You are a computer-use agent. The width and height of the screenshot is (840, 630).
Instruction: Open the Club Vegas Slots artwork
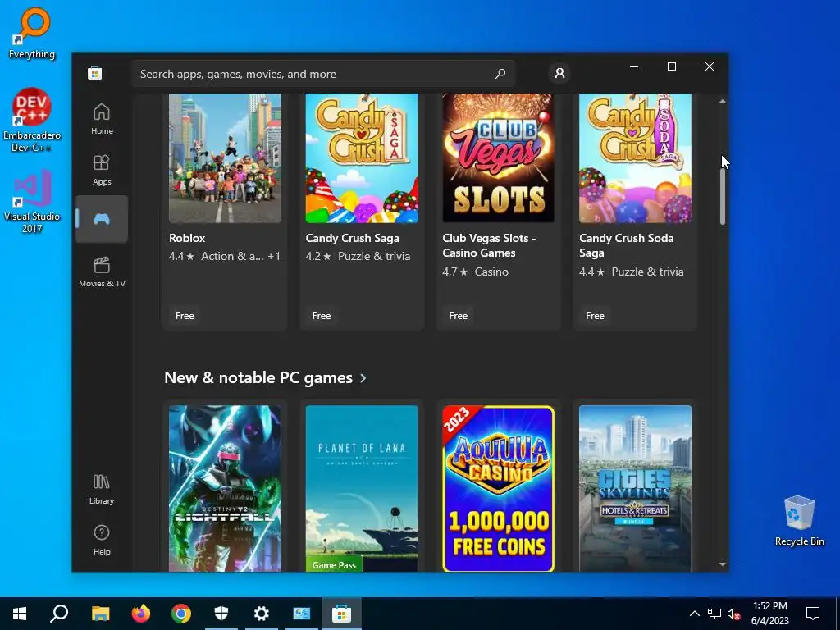click(498, 158)
